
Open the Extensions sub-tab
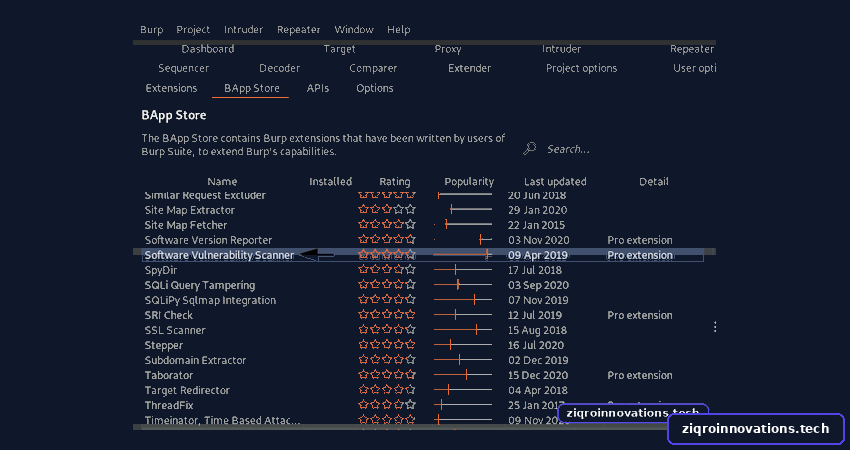point(171,88)
